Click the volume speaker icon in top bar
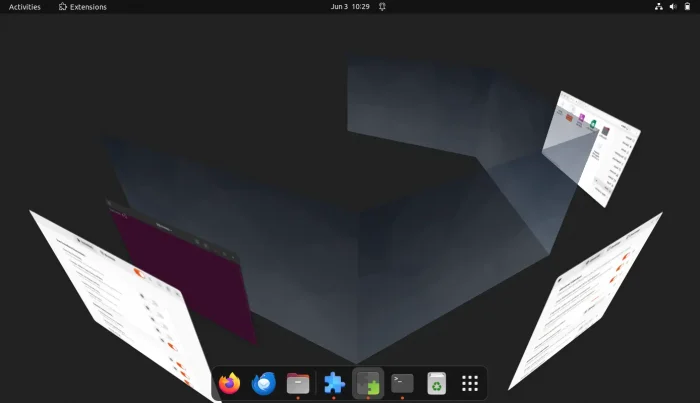 [673, 7]
